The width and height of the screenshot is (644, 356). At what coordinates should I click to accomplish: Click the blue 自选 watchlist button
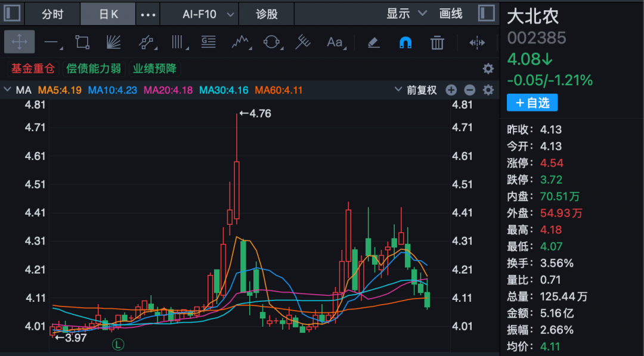coord(532,103)
